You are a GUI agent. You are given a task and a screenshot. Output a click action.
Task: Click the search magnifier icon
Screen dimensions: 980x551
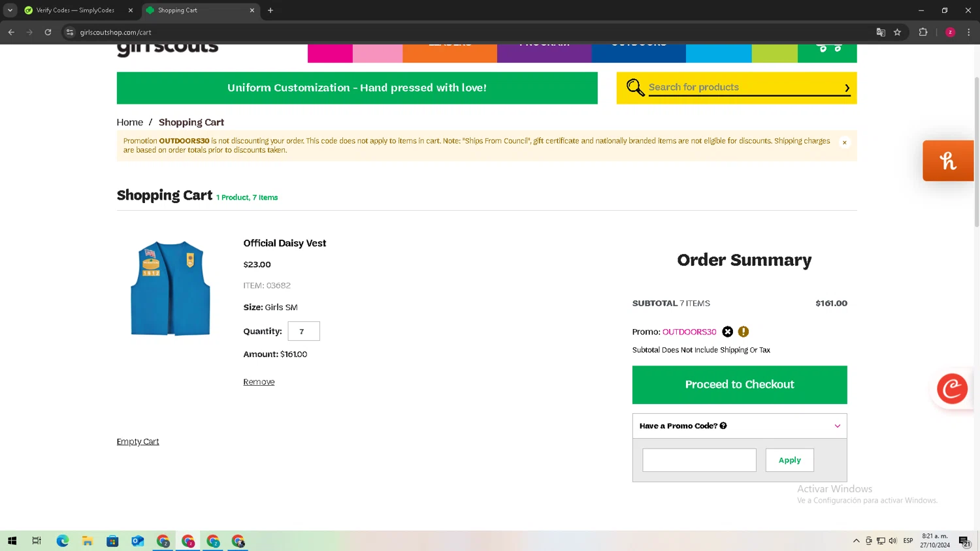tap(635, 87)
